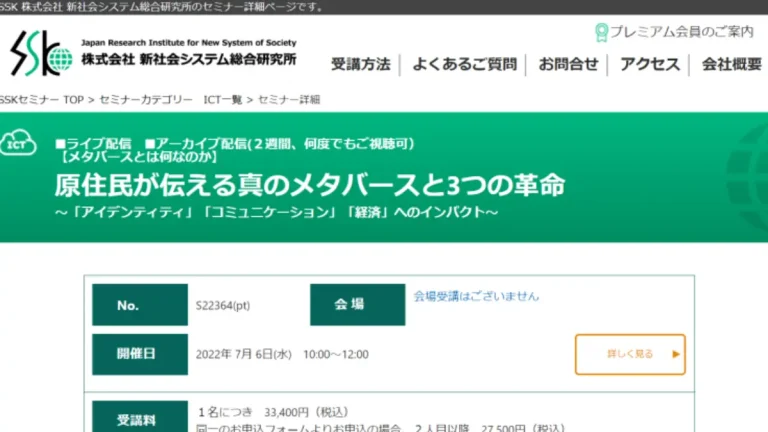
Task: Click the 原住民が伝える真のメタバース seminar title
Action: 310,185
